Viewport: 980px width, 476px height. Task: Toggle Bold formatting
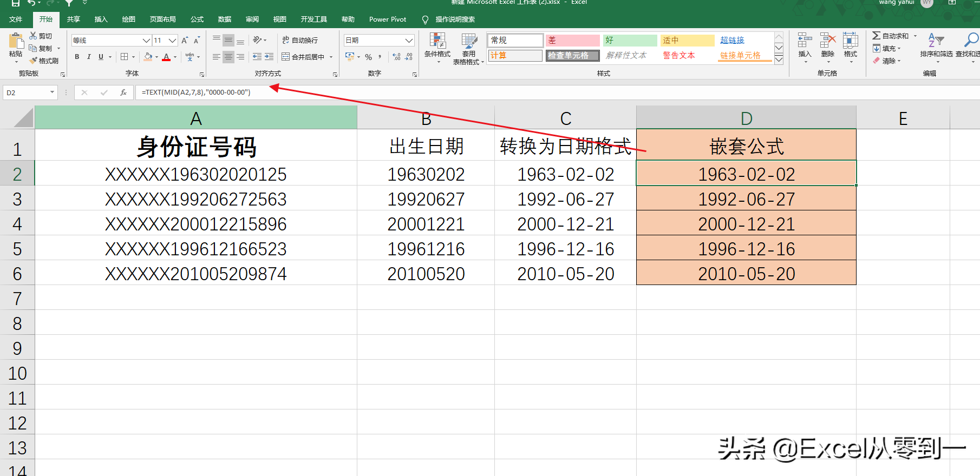[77, 57]
